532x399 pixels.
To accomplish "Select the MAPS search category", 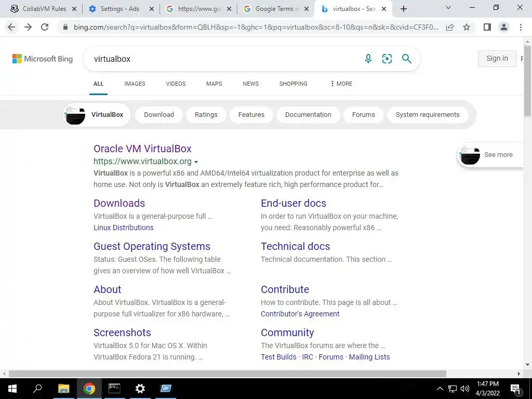I will click(214, 84).
